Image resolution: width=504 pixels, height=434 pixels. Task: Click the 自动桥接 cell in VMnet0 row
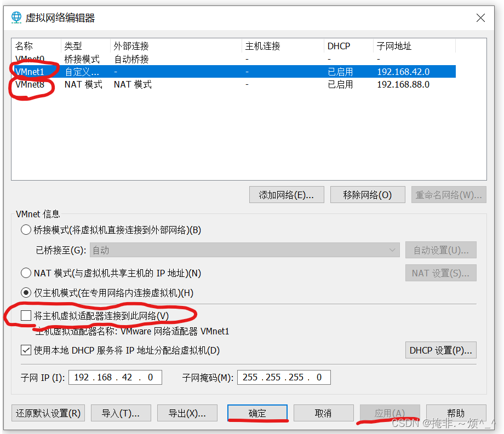point(131,59)
